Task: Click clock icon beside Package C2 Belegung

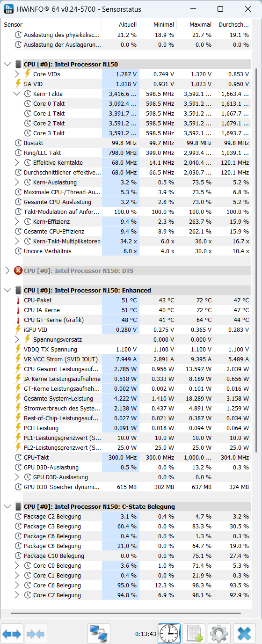Action: pos(18,516)
